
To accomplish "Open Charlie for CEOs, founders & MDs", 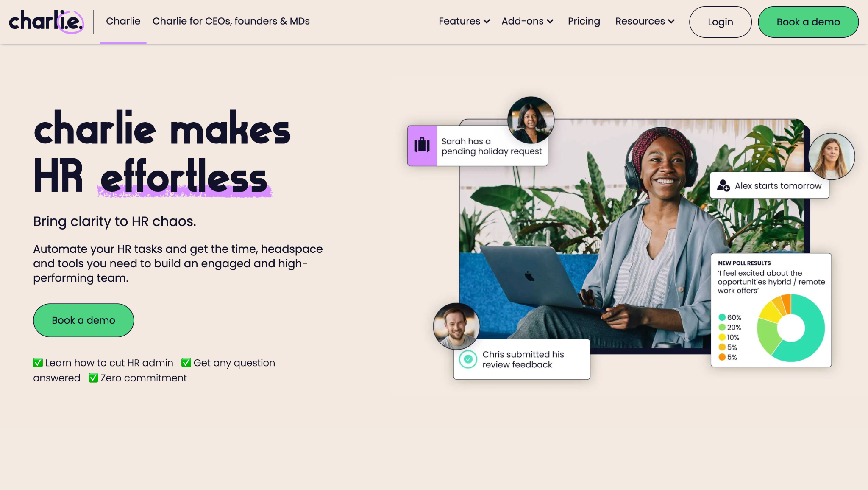I will click(231, 21).
